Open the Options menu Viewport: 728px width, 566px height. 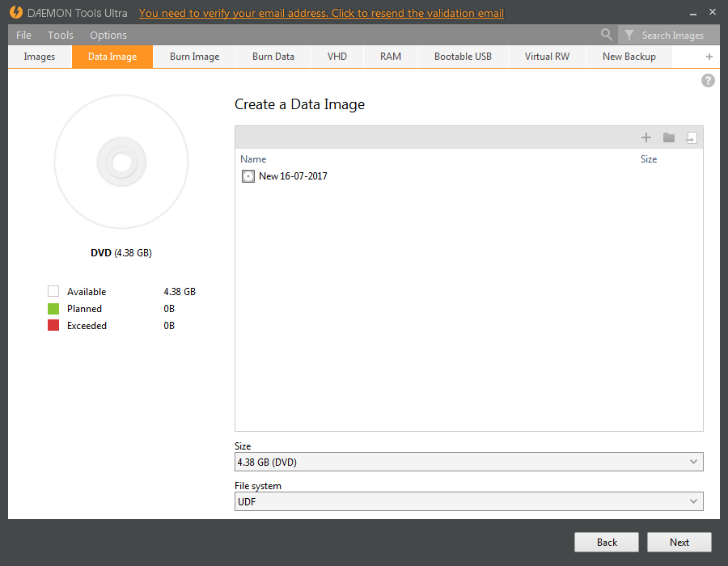[x=108, y=35]
